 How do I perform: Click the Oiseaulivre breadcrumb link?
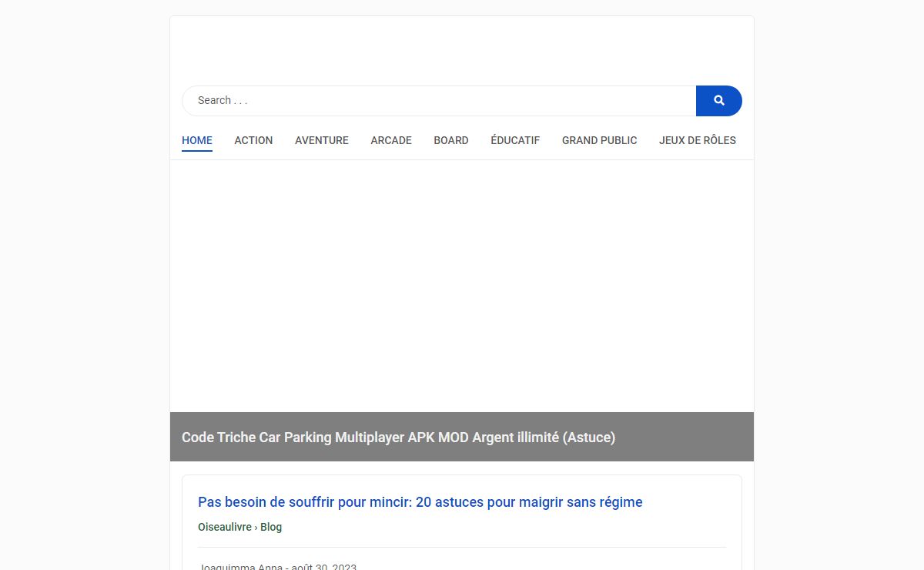(225, 527)
